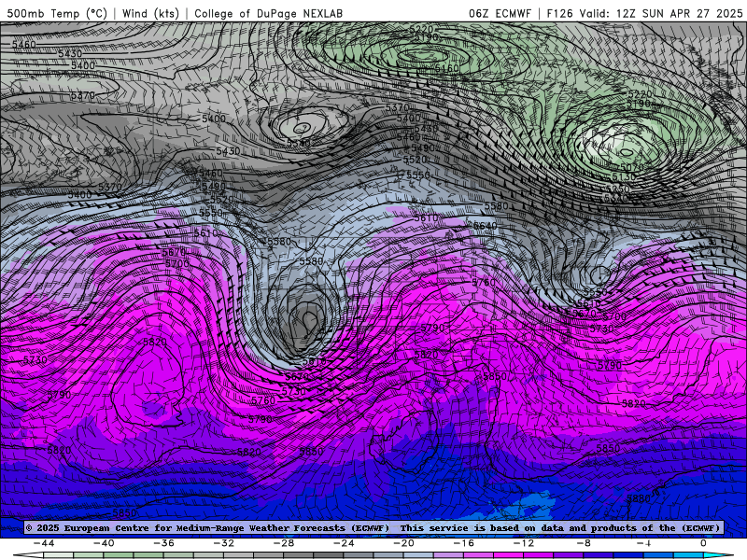Click the ECMWF copyright notice banner
The height and width of the screenshot is (560, 747).
point(373,527)
